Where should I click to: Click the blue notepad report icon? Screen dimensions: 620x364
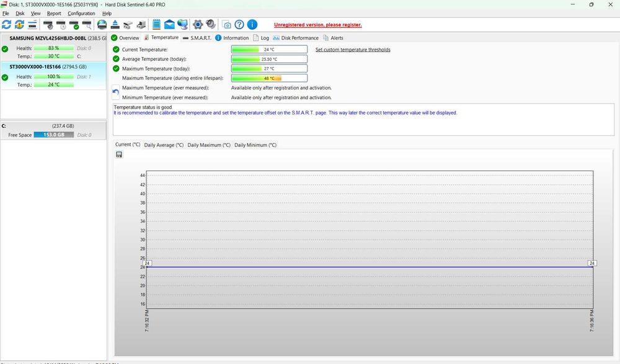pyautogui.click(x=157, y=25)
